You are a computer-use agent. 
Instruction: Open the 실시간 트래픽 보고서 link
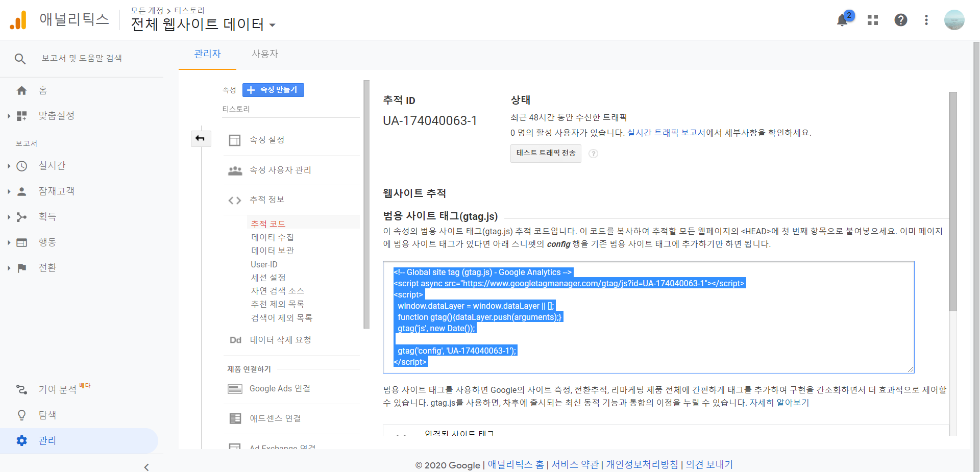[x=666, y=133]
